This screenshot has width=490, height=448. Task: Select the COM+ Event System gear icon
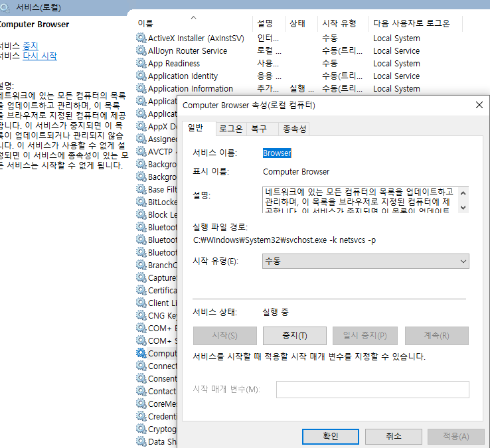141,328
